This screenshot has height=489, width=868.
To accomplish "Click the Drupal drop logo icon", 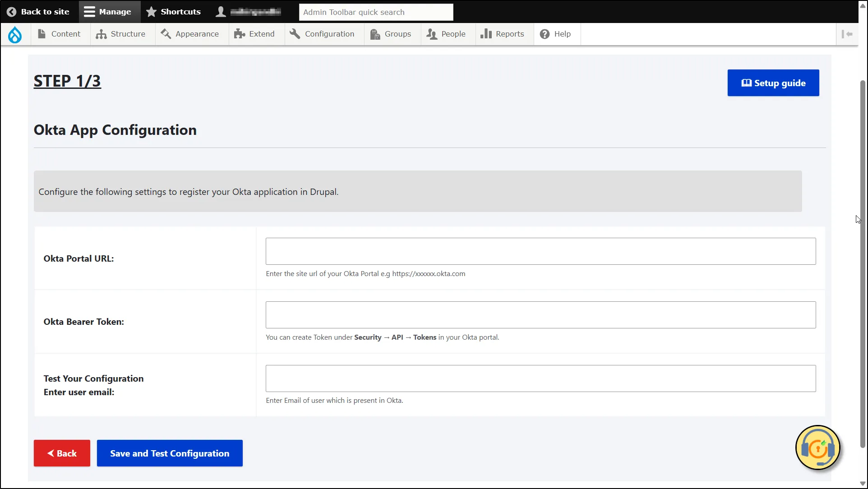I will pos(15,34).
